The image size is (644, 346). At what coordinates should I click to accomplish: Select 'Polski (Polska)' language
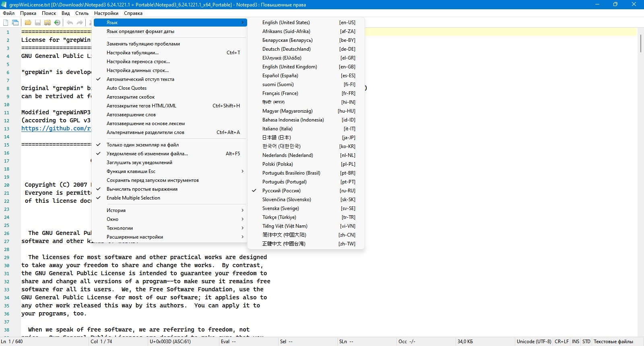[306, 164]
